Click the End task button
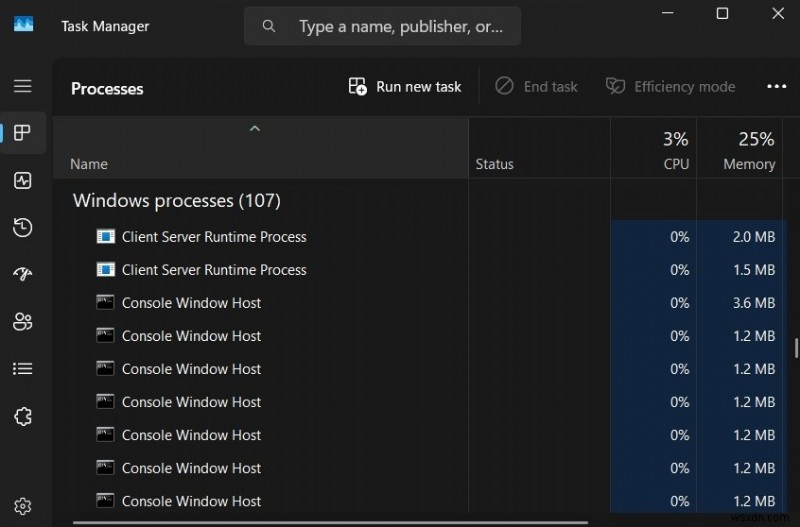This screenshot has height=527, width=800. (536, 86)
